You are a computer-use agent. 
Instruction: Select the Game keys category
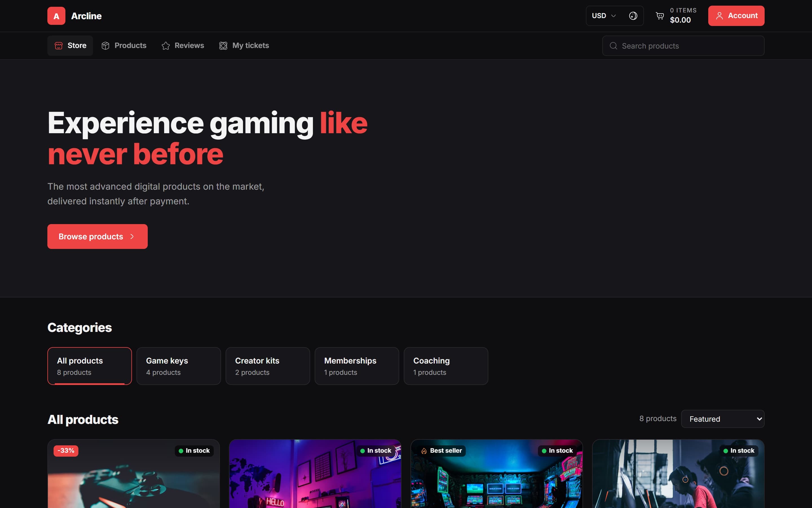(x=178, y=366)
